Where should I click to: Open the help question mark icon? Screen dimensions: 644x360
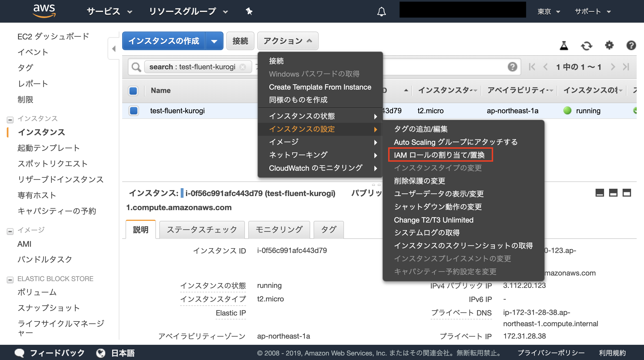631,46
